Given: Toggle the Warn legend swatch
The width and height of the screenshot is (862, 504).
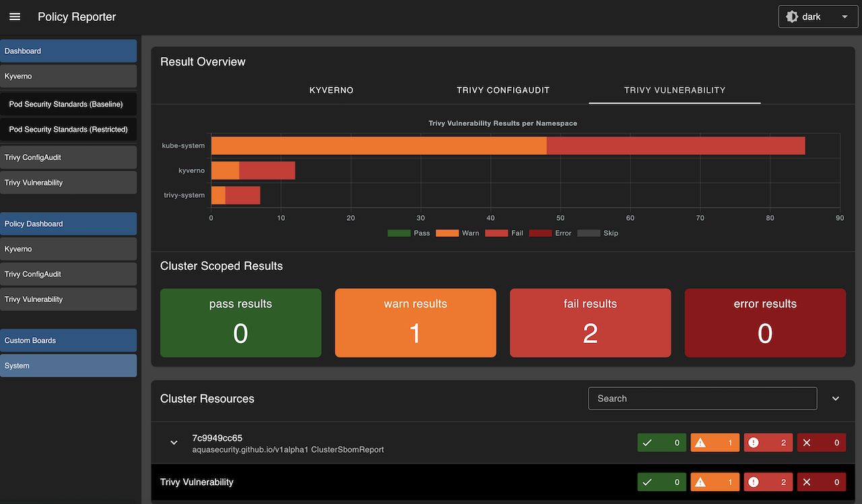Looking at the screenshot, I should pyautogui.click(x=447, y=233).
